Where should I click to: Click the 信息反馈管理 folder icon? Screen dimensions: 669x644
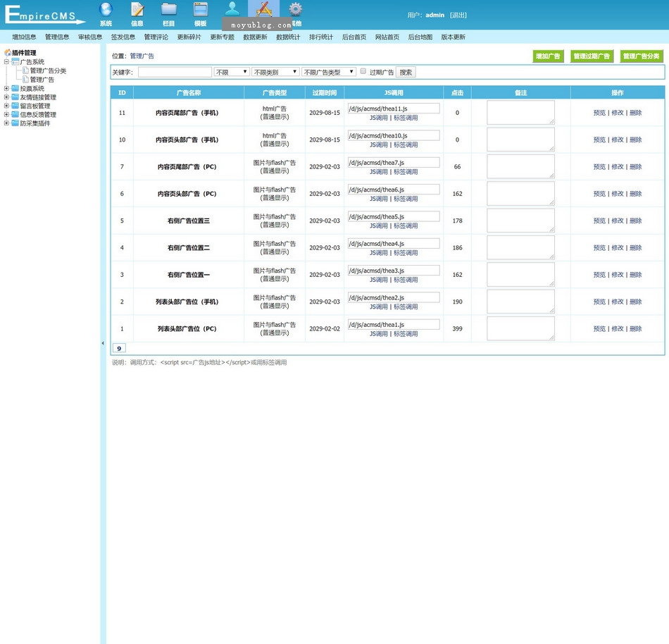15,114
